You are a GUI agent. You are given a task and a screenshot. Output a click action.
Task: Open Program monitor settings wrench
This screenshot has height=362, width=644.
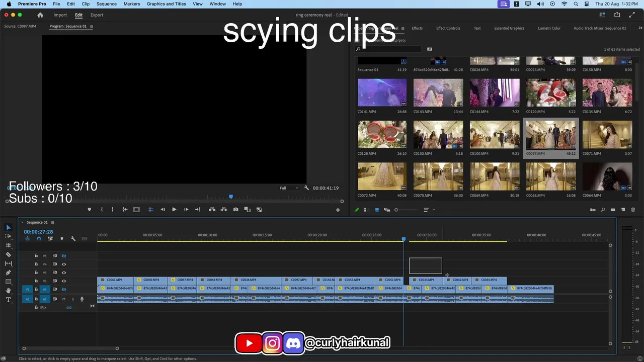[x=306, y=188]
